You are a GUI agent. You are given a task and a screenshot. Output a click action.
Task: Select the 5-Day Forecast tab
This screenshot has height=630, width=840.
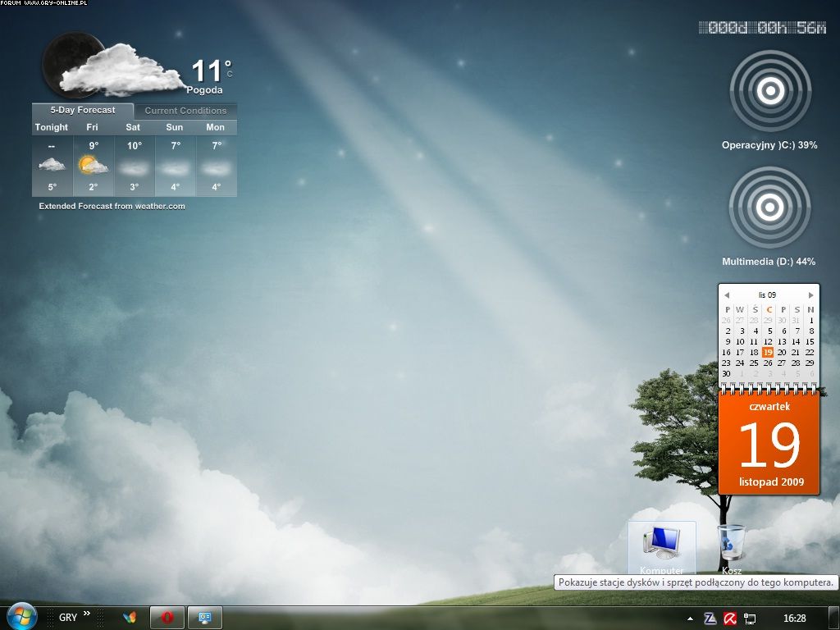(82, 110)
